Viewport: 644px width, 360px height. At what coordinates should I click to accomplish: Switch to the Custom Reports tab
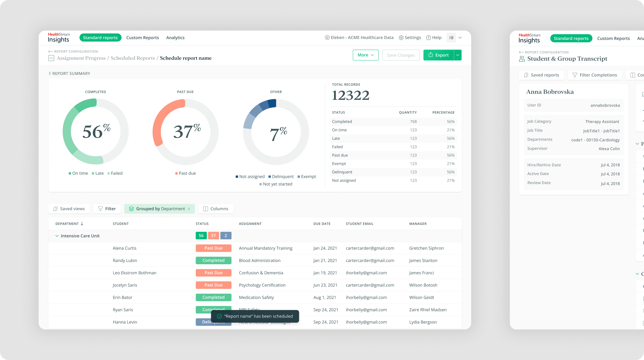[x=142, y=38]
